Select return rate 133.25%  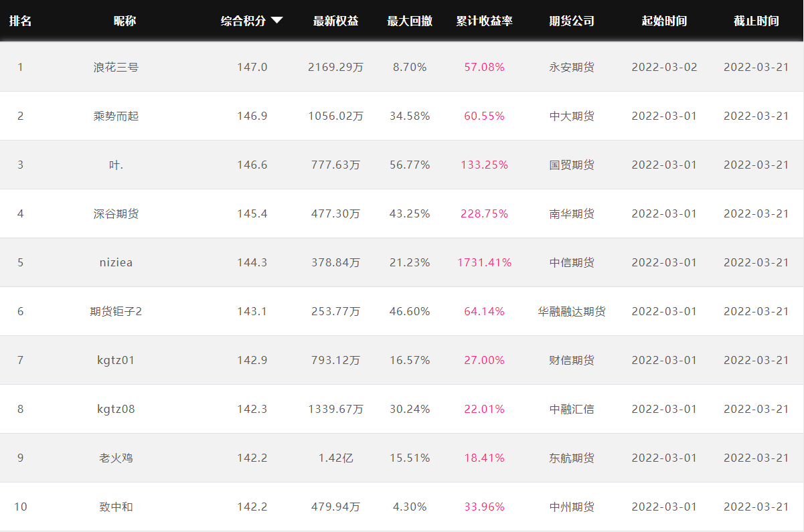point(485,165)
